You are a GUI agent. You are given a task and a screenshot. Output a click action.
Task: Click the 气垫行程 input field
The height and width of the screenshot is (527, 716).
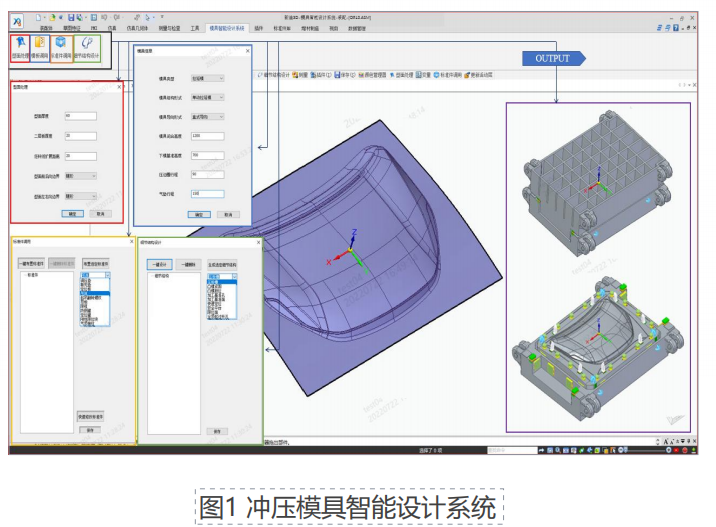point(207,193)
